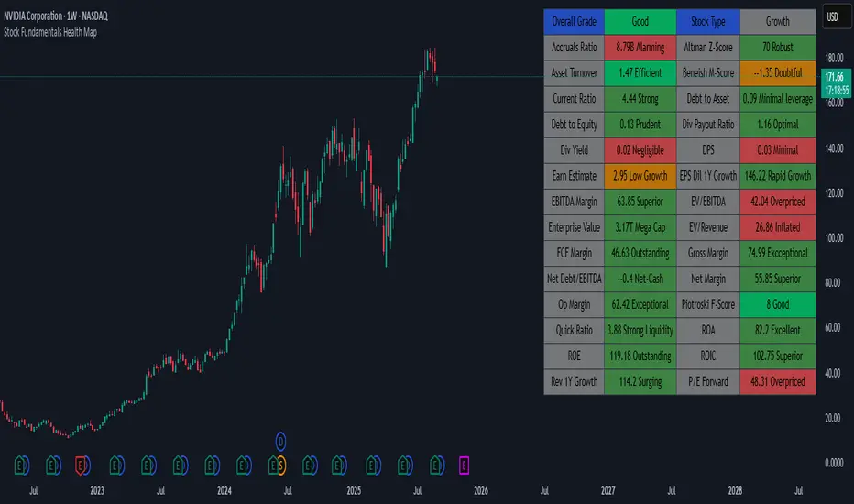The height and width of the screenshot is (504, 854).
Task: Click the 3.88 Strong Liquidity value
Action: pos(640,330)
